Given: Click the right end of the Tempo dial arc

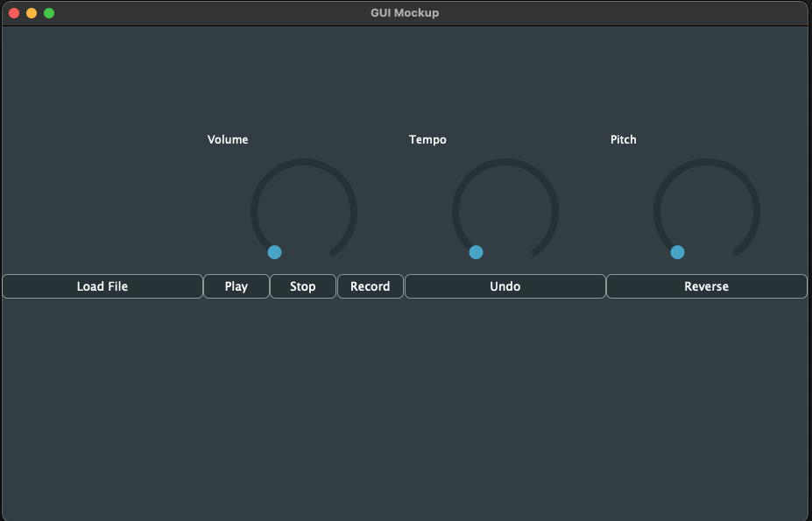Looking at the screenshot, I should pyautogui.click(x=535, y=252).
